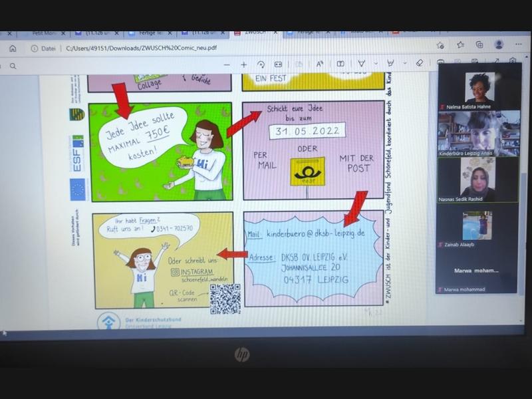
Task: Select the Draw pen tool
Action: (x=362, y=63)
